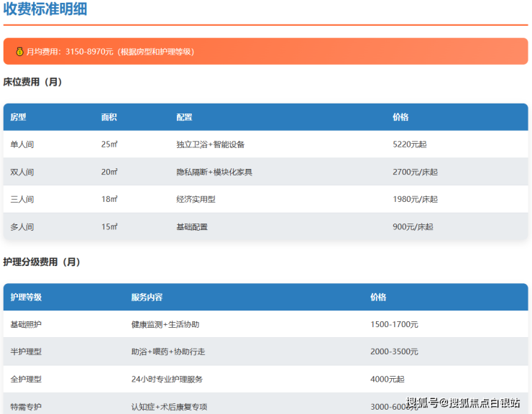Click the 房型 column header
This screenshot has height=414, width=532.
tap(18, 117)
